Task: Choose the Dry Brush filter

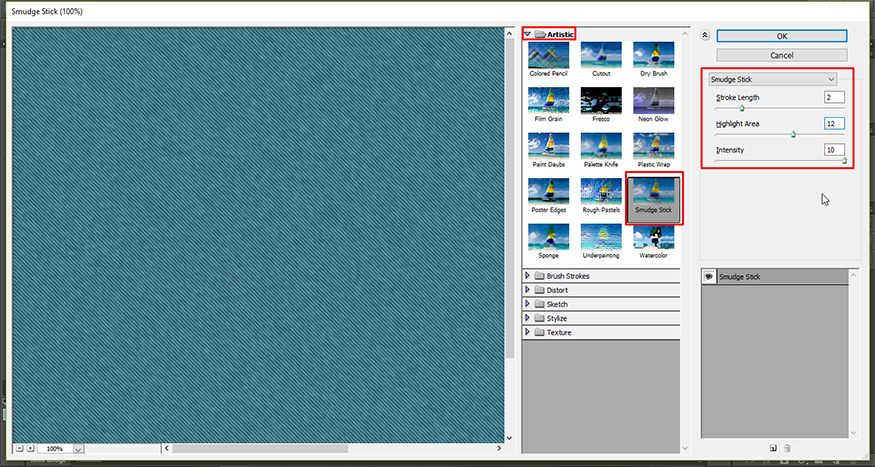Action: click(x=653, y=59)
